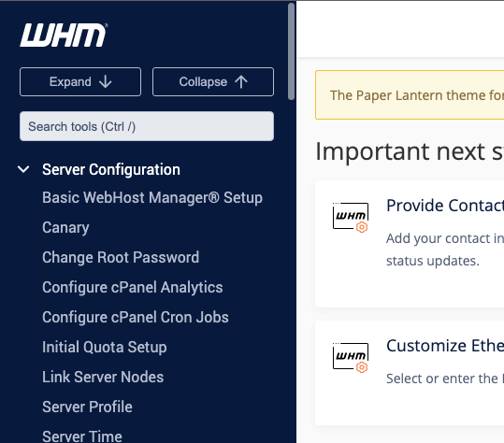Click the 'Important next' heading

click(x=410, y=151)
